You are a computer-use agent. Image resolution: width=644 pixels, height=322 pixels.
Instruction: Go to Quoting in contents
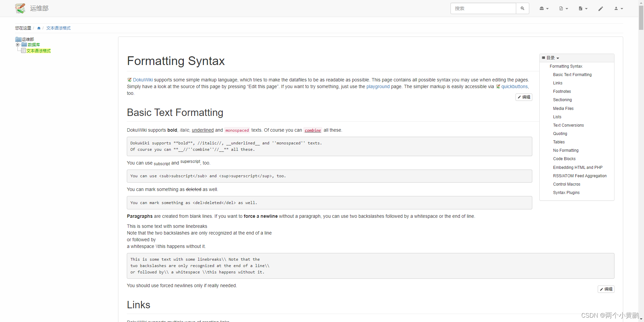tap(560, 134)
